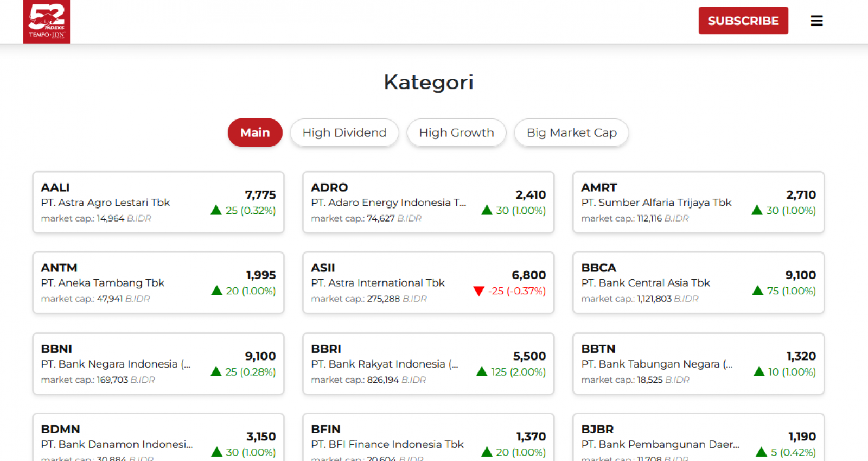Click the green up arrow for ADRO
868x461 pixels.
[x=487, y=210]
